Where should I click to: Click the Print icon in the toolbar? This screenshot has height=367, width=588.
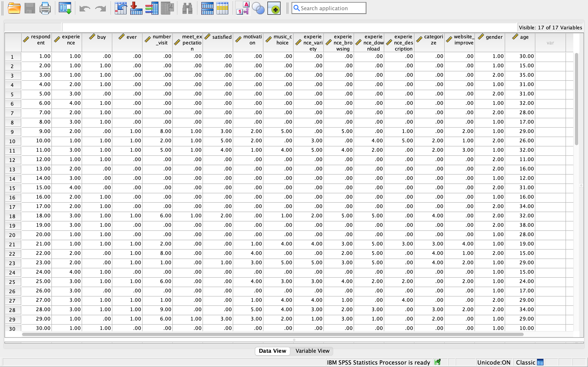tap(45, 8)
